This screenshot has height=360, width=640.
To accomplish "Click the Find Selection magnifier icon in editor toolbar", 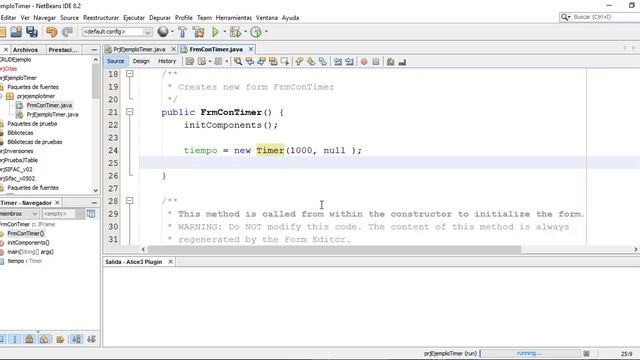I will [x=238, y=62].
